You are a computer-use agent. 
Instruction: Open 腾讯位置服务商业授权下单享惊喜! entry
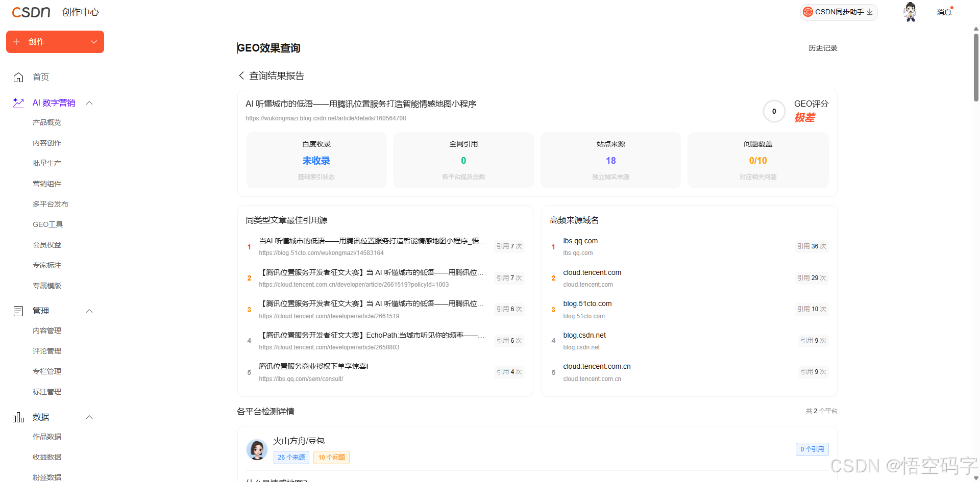[313, 366]
